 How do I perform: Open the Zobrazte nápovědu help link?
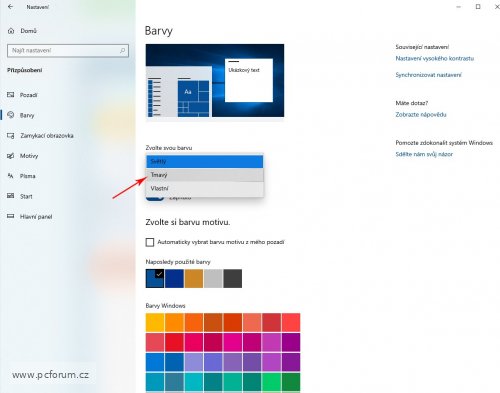pos(421,115)
